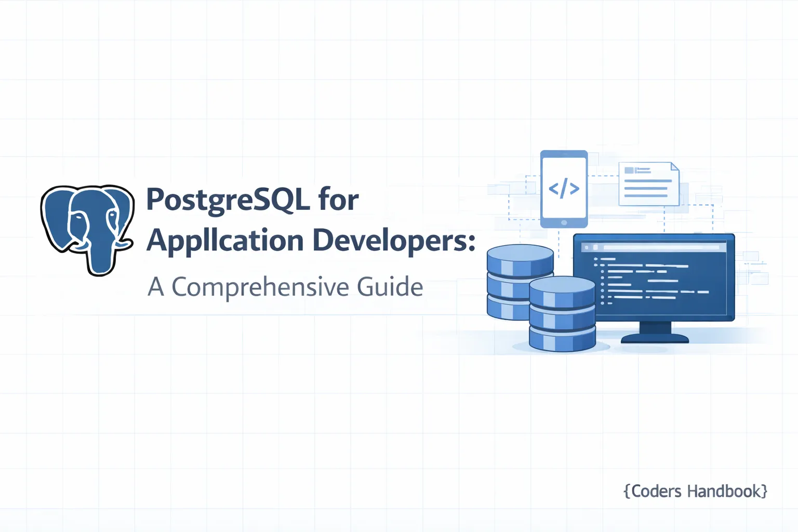The height and width of the screenshot is (532, 798).
Task: Click the smartphone icon's code symbol
Action: coord(564,188)
